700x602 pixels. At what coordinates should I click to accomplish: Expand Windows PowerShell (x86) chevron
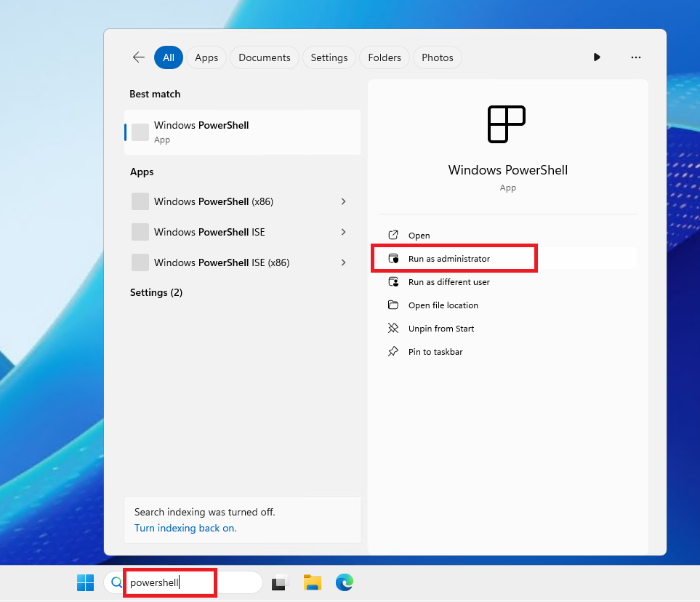pyautogui.click(x=343, y=201)
